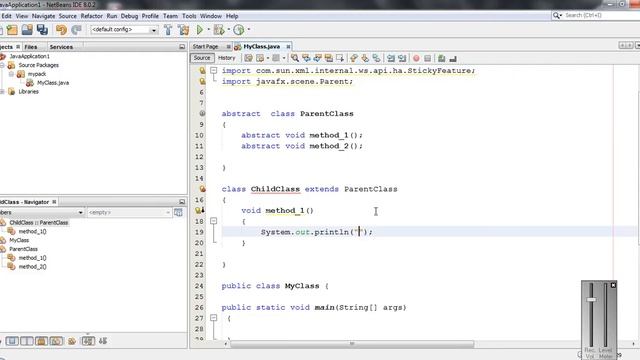
Task: Collapse the main method fold at line 27
Action: 213,318
